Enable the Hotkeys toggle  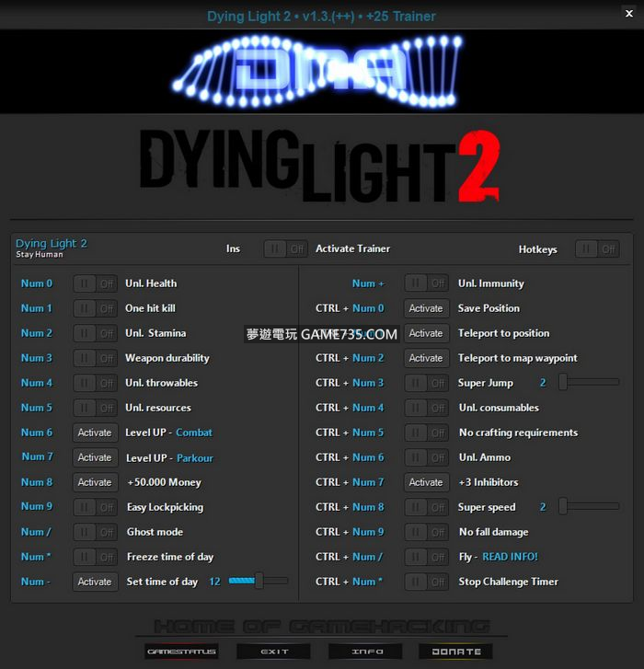click(x=597, y=248)
